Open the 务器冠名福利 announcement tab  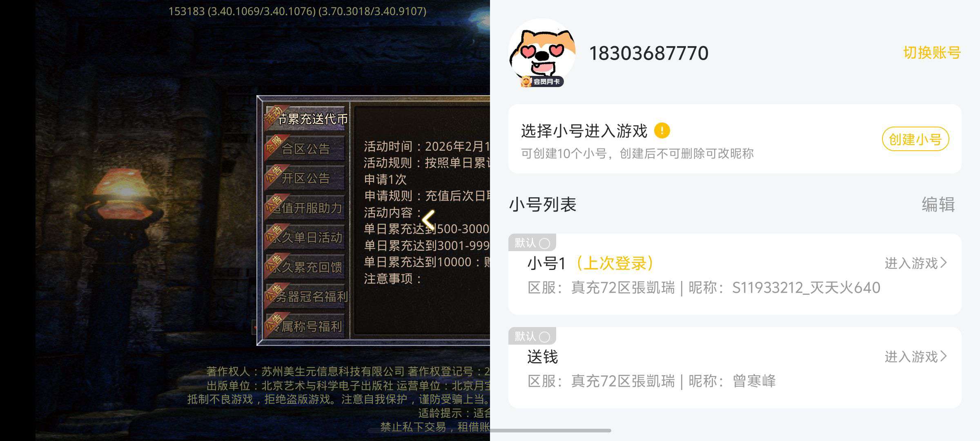305,296
